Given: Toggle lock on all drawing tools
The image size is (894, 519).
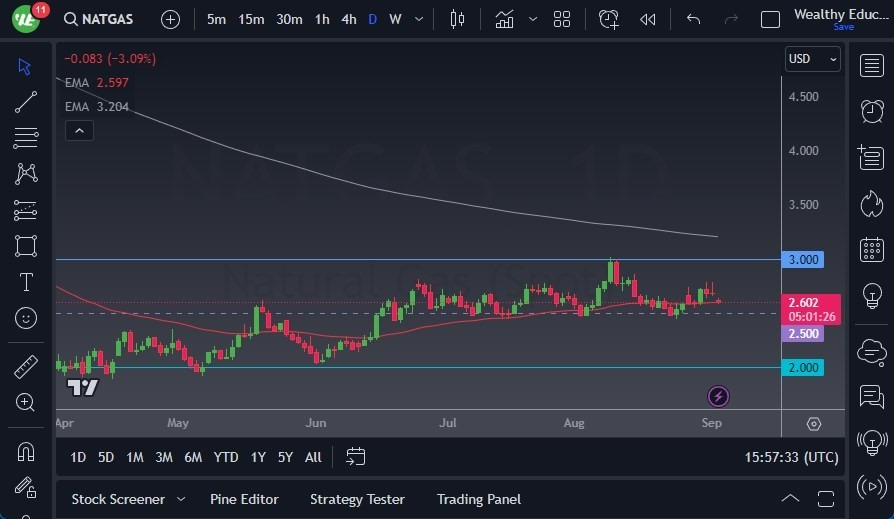Looking at the screenshot, I should click(x=26, y=488).
